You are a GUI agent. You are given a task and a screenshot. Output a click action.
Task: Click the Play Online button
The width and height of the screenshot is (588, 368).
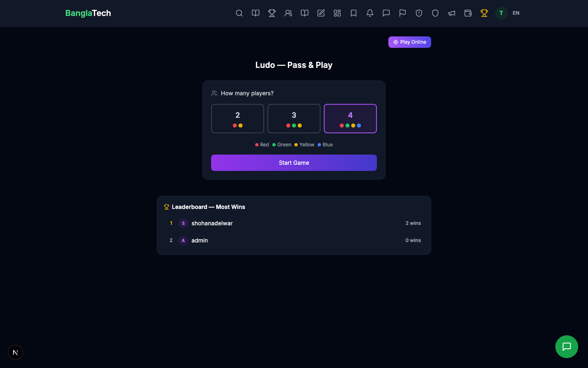point(410,42)
